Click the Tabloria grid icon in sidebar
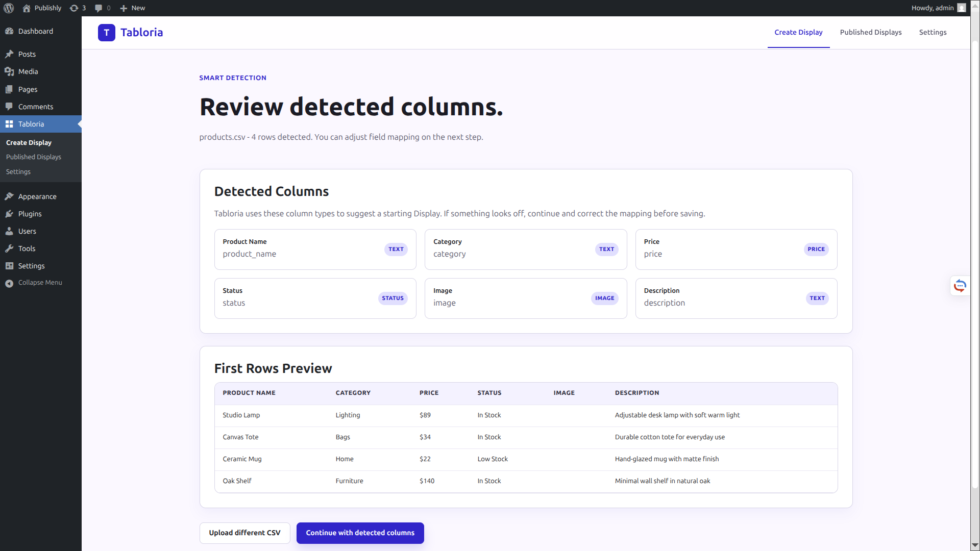This screenshot has width=980, height=551. coord(9,124)
